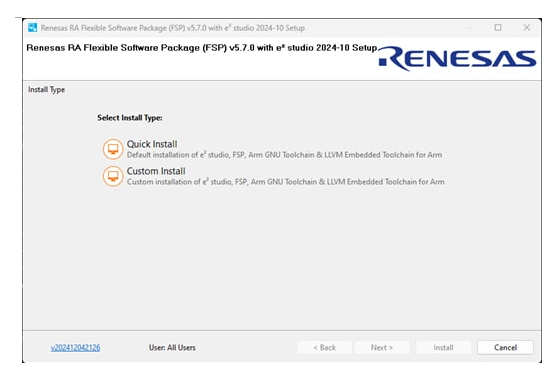Click the Select Install Type label

[130, 118]
